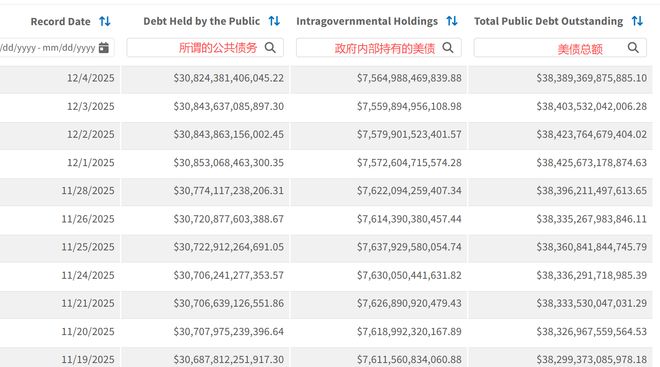Click search icon in Debt Held filter
660x367 pixels.
270,48
